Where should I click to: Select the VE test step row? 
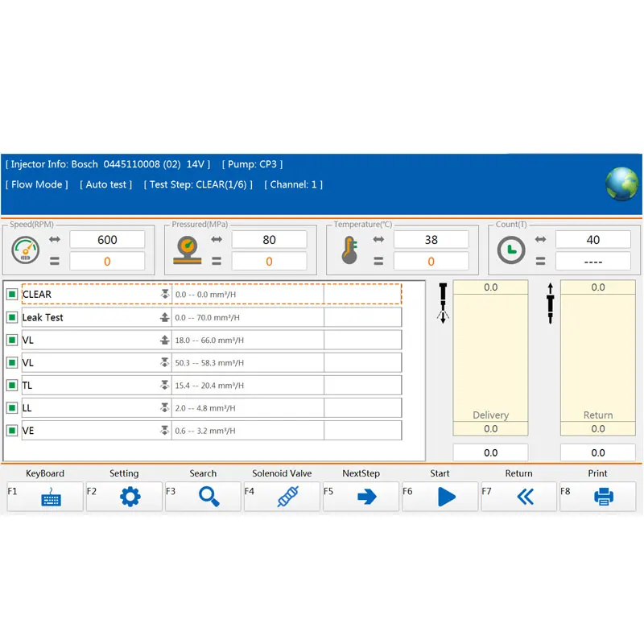212,430
